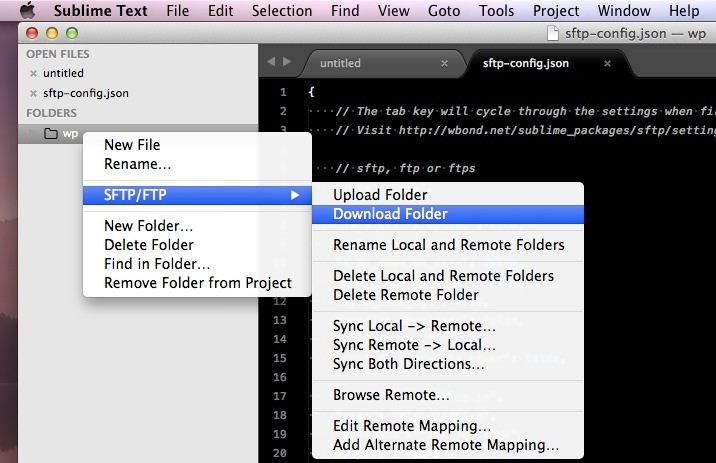Click the opening brace on line 1
The image size is (716, 463).
click(x=311, y=92)
